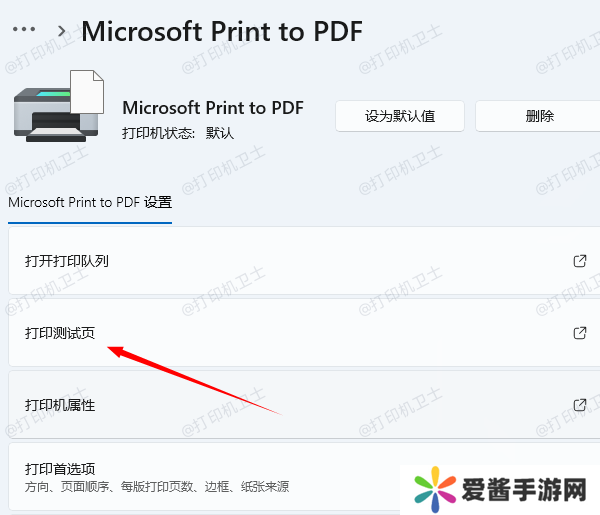Open the 打开打印队列 row
This screenshot has height=515, width=600.
304,261
